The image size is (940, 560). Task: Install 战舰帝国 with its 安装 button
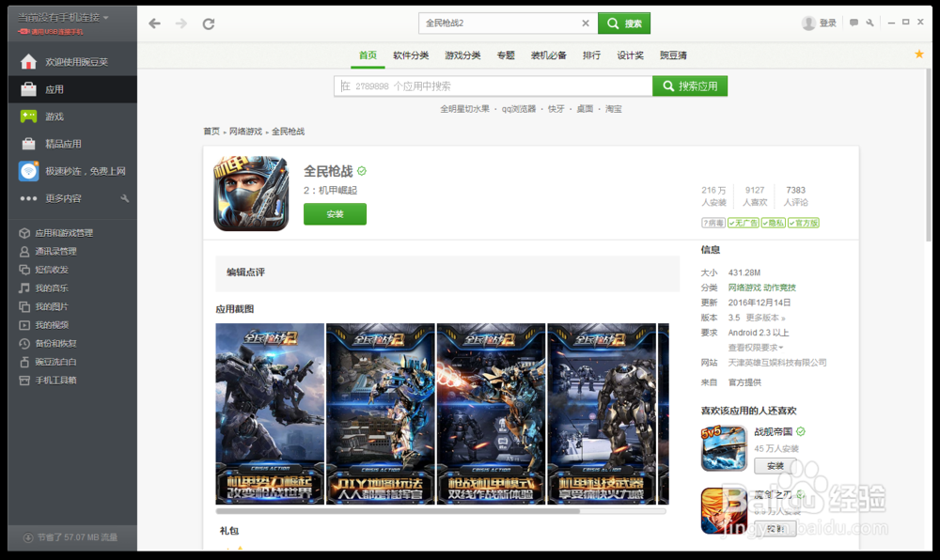tap(775, 465)
